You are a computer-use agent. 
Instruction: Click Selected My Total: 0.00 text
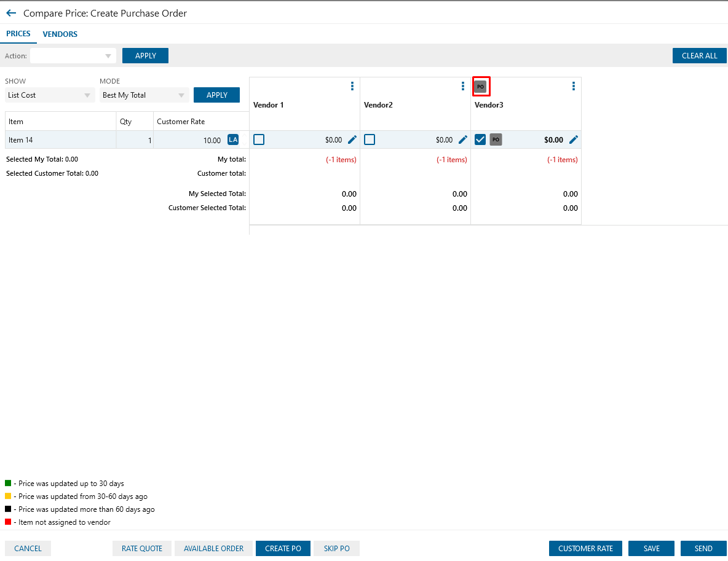pyautogui.click(x=42, y=159)
